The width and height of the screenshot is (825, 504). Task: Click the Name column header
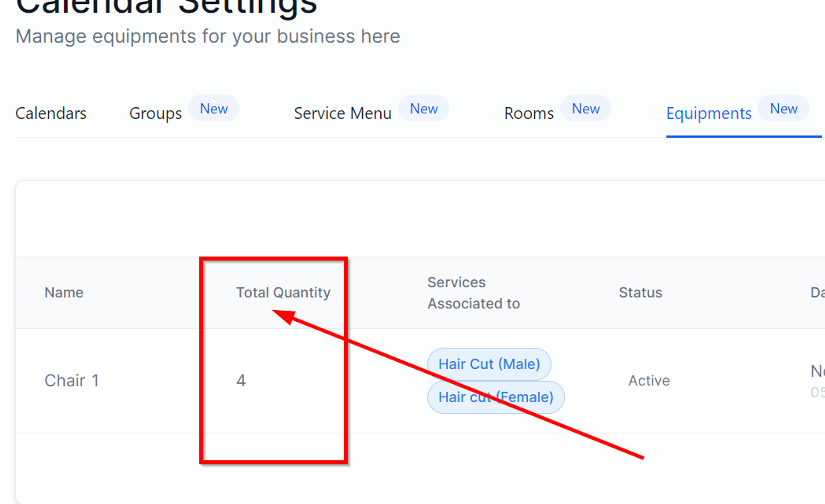pyautogui.click(x=64, y=292)
